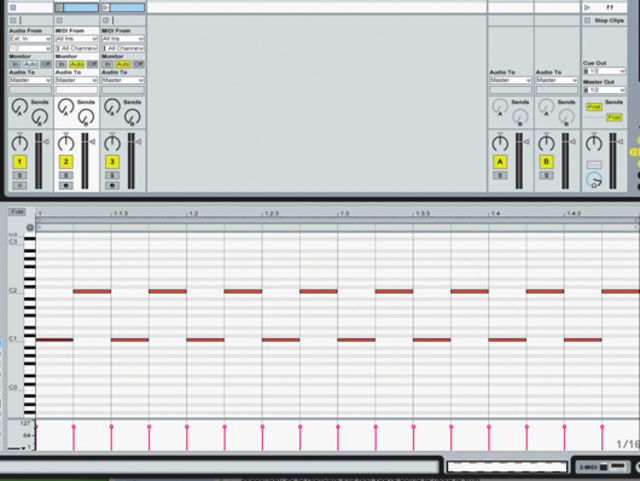Select the first C2 note in piano roll
This screenshot has width=640, height=481.
(x=92, y=292)
